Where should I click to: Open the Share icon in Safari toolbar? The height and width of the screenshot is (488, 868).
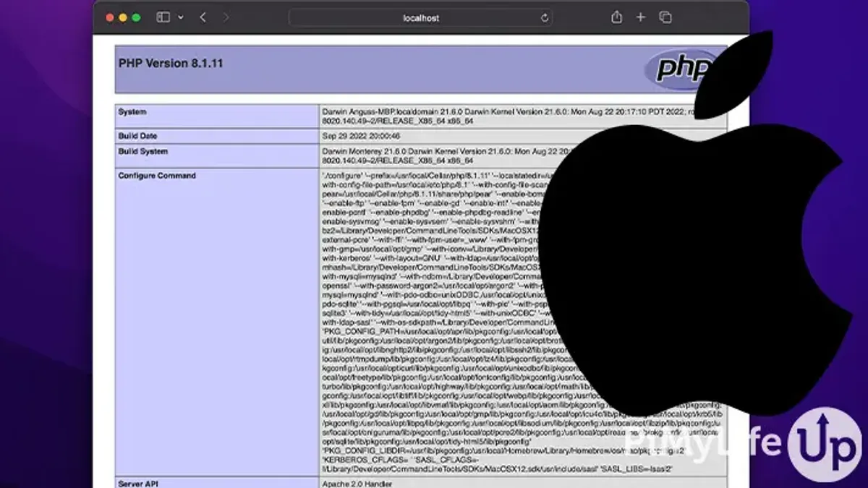616,17
